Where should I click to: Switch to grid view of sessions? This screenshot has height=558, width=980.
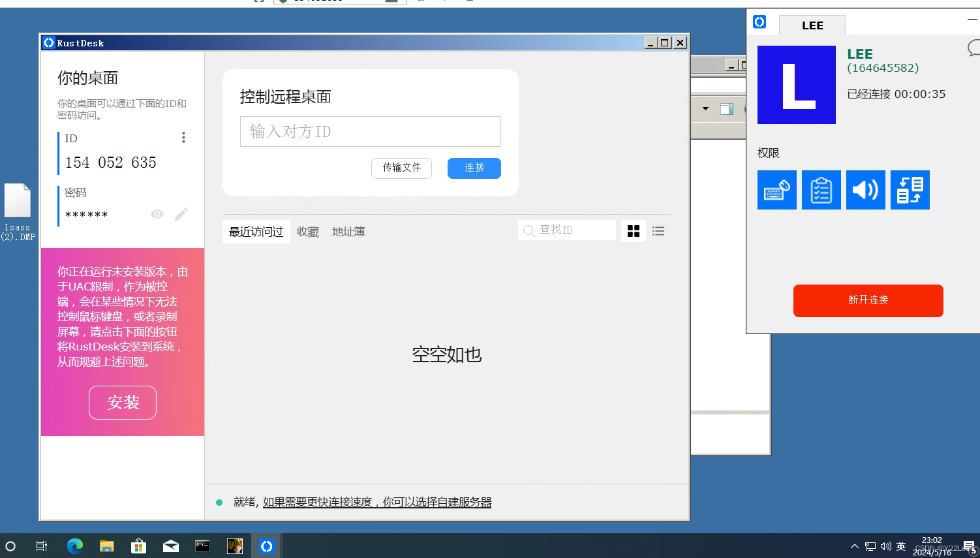(634, 231)
